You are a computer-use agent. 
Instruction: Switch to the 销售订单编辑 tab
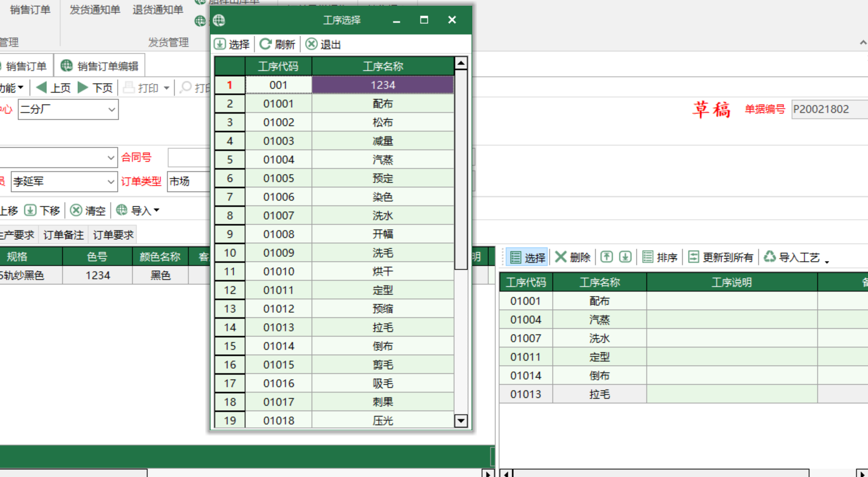99,66
